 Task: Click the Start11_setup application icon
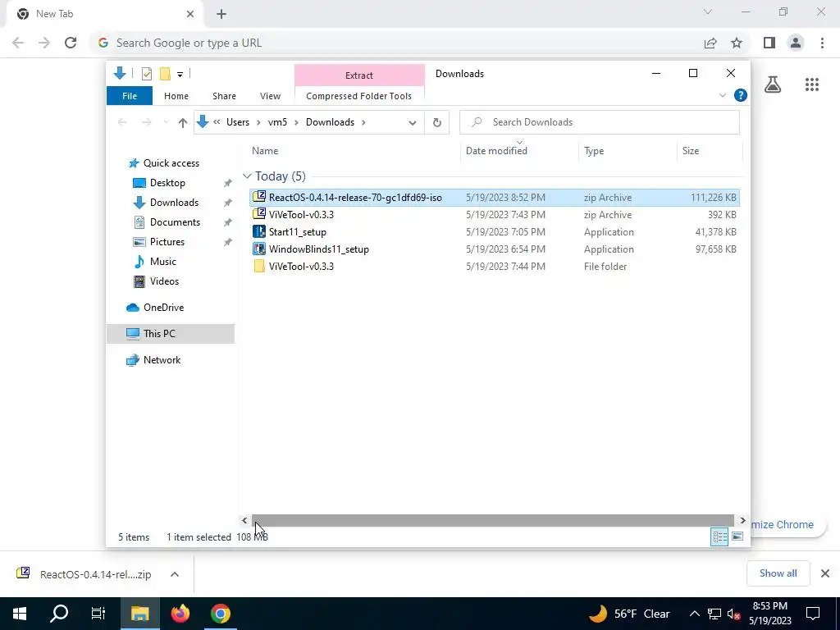[x=259, y=231]
